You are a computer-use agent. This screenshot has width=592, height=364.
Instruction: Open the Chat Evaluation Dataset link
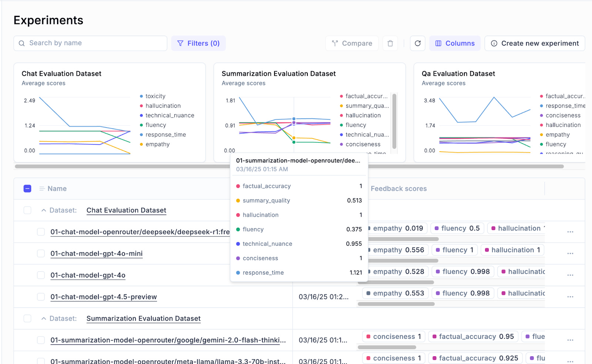[126, 210]
